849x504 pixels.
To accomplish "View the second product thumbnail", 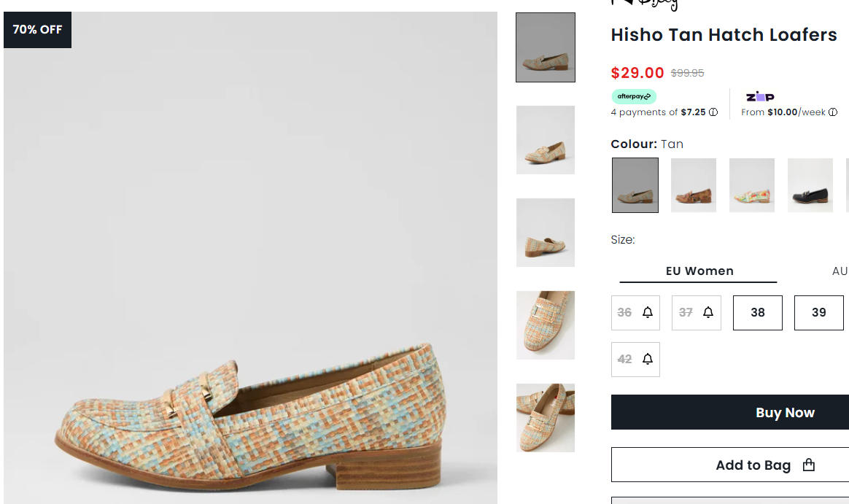I will (546, 140).
